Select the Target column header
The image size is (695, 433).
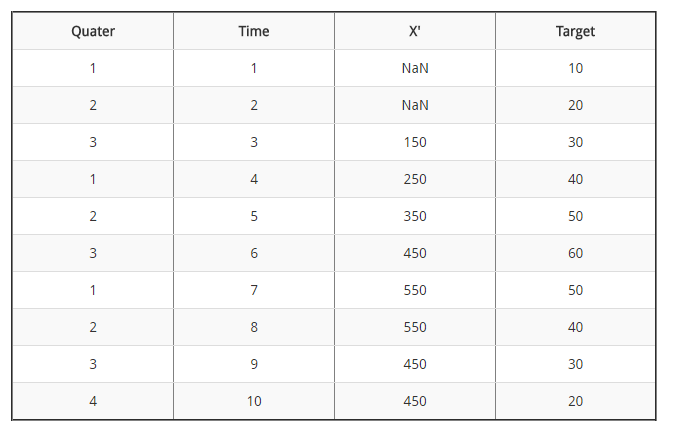click(575, 31)
